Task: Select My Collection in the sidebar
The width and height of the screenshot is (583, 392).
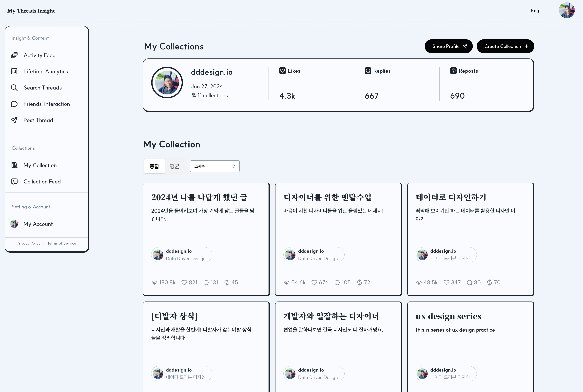Action: tap(40, 165)
